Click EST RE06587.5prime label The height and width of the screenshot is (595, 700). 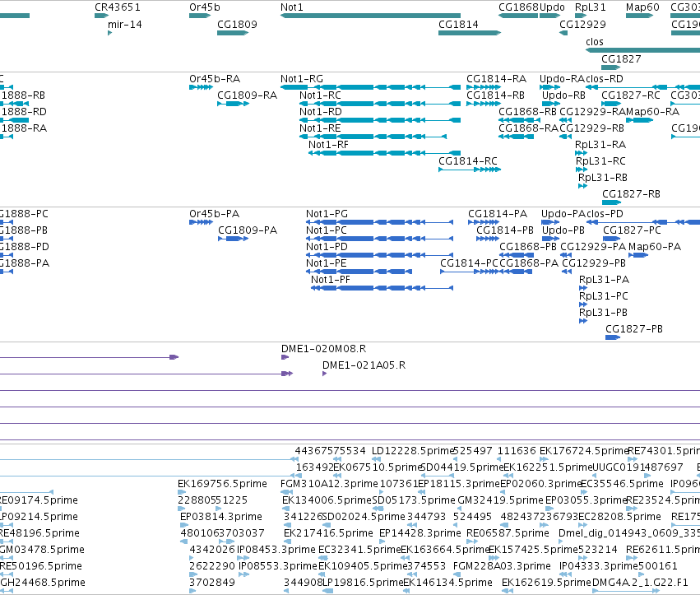click(508, 533)
